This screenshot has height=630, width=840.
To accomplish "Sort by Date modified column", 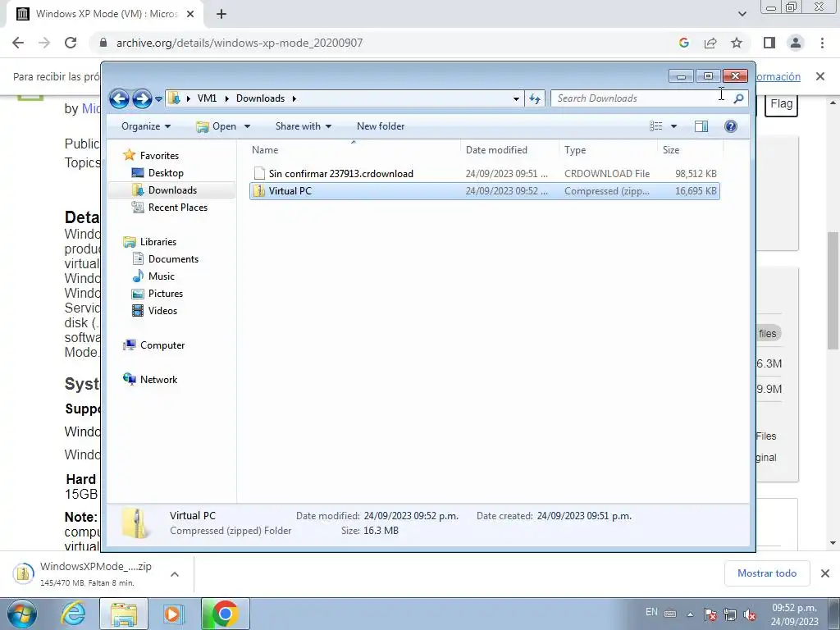I will [x=509, y=150].
